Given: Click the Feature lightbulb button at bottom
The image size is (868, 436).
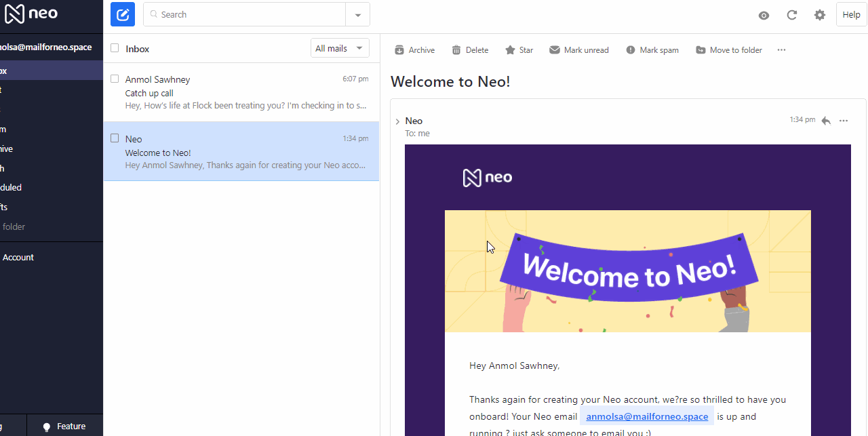Looking at the screenshot, I should pos(65,427).
